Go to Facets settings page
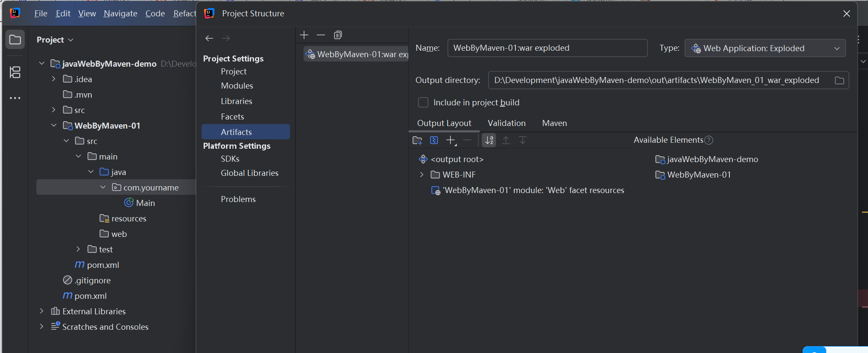This screenshot has height=353, width=868. [x=232, y=117]
